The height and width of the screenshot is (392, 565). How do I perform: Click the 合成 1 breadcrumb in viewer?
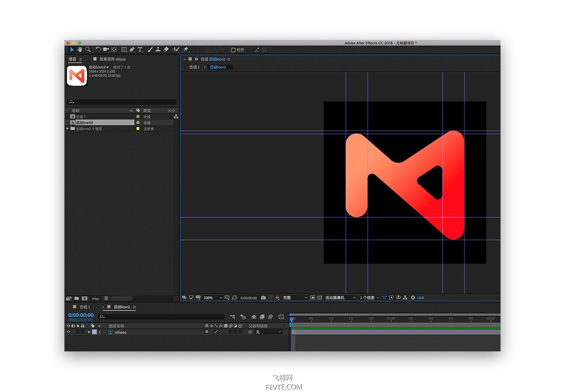195,67
